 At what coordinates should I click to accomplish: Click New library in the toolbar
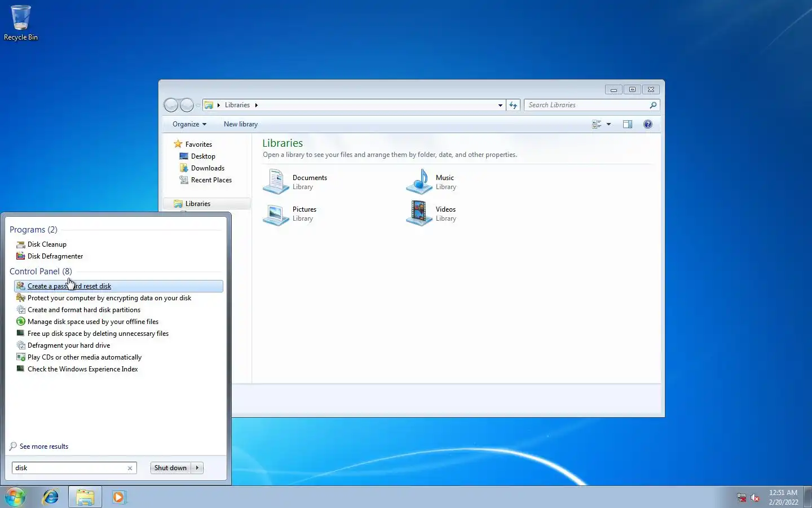pyautogui.click(x=241, y=124)
